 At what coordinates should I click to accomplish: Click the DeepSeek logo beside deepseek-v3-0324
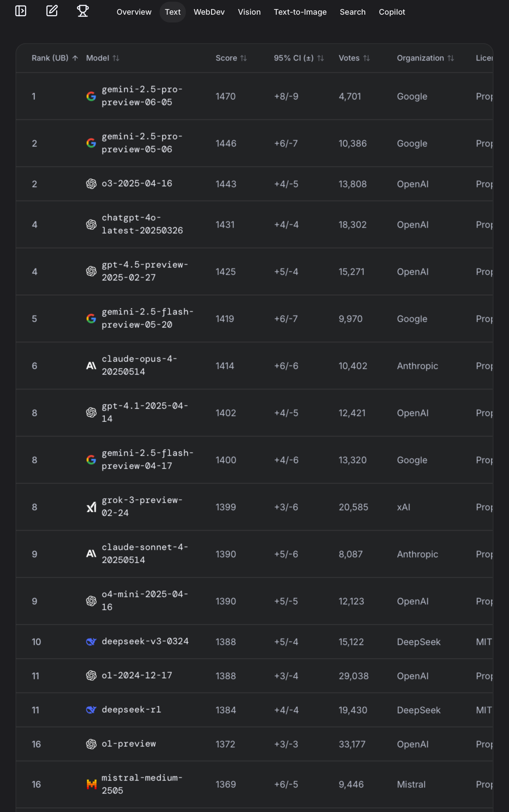pos(91,642)
